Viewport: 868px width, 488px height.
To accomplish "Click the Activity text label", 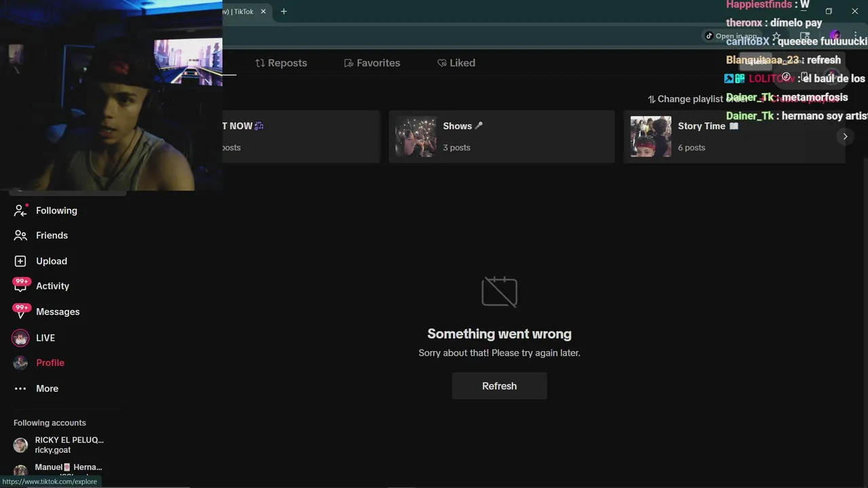I will 53,286.
